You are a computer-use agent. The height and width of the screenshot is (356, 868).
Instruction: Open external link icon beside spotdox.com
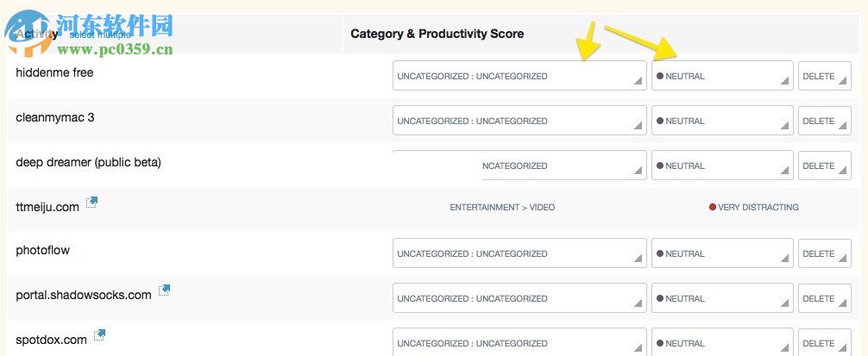click(x=99, y=334)
